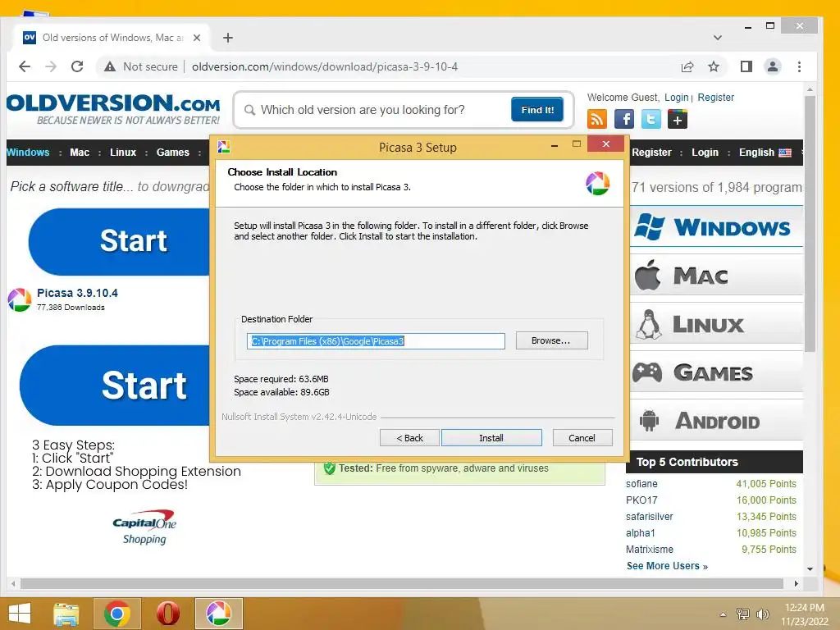The image size is (840, 630).
Task: Close the Old versions tab
Action: click(x=197, y=38)
